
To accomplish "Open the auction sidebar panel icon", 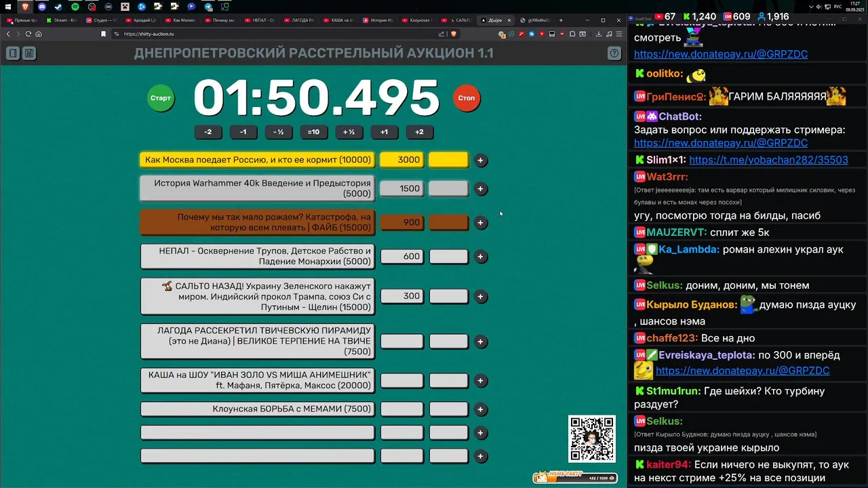I will (13, 53).
